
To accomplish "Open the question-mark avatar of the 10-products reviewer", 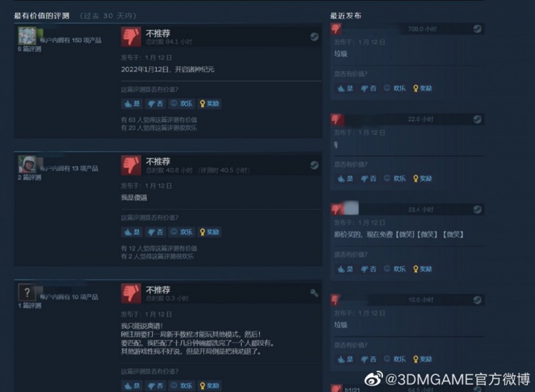I will [27, 293].
